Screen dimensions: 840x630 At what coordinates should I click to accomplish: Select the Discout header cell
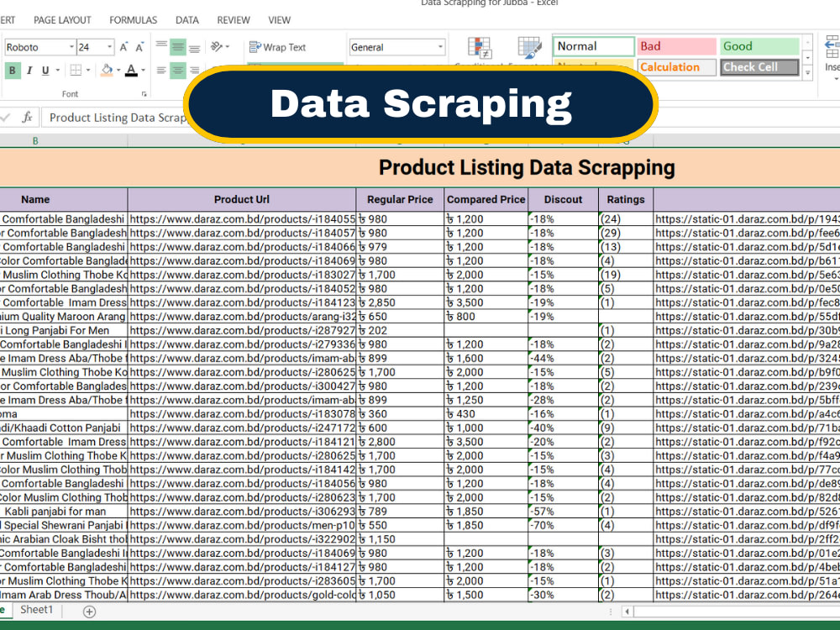563,199
